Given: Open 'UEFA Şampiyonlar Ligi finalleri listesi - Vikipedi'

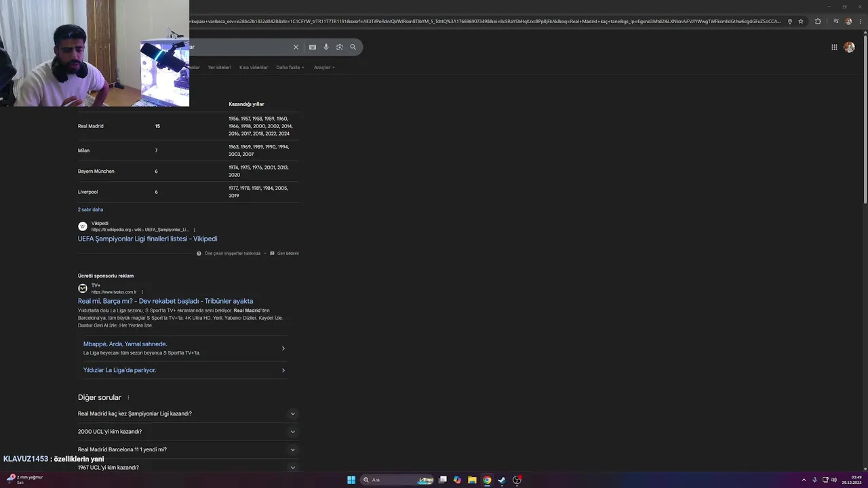Looking at the screenshot, I should (x=147, y=239).
